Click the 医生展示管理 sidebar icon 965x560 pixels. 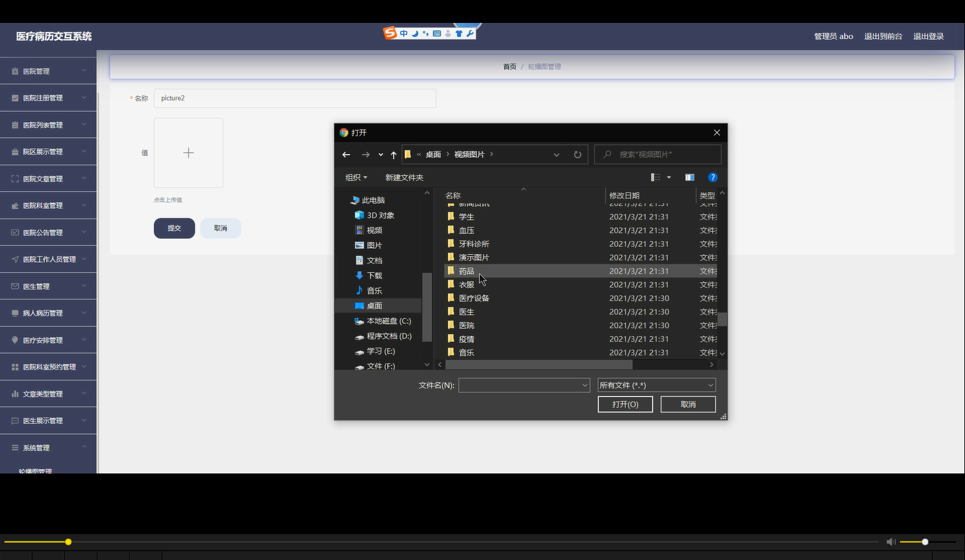(x=15, y=421)
